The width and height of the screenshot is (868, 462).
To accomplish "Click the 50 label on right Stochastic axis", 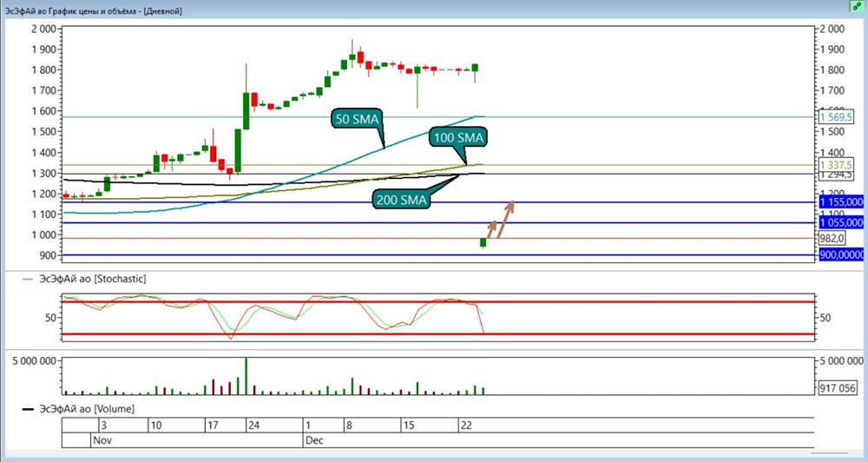I will point(825,318).
